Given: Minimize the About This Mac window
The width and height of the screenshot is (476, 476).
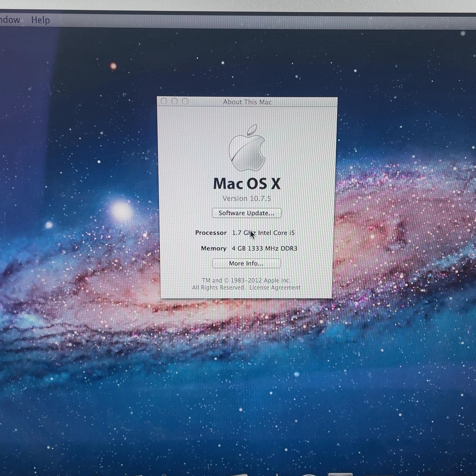Looking at the screenshot, I should click(174, 101).
